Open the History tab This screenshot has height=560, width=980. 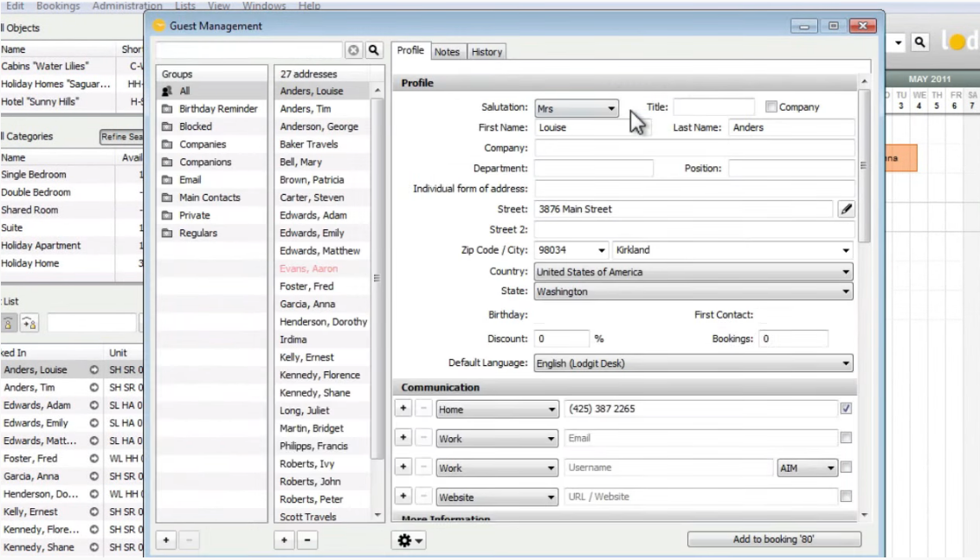487,52
